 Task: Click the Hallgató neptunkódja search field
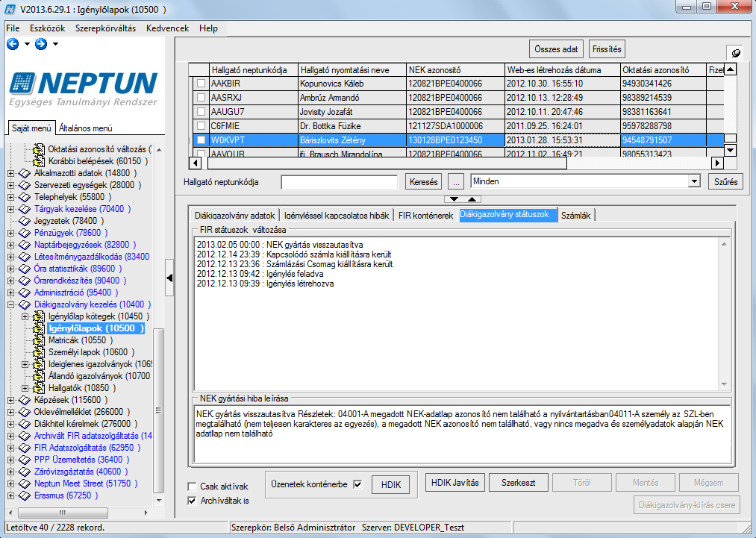[x=340, y=182]
